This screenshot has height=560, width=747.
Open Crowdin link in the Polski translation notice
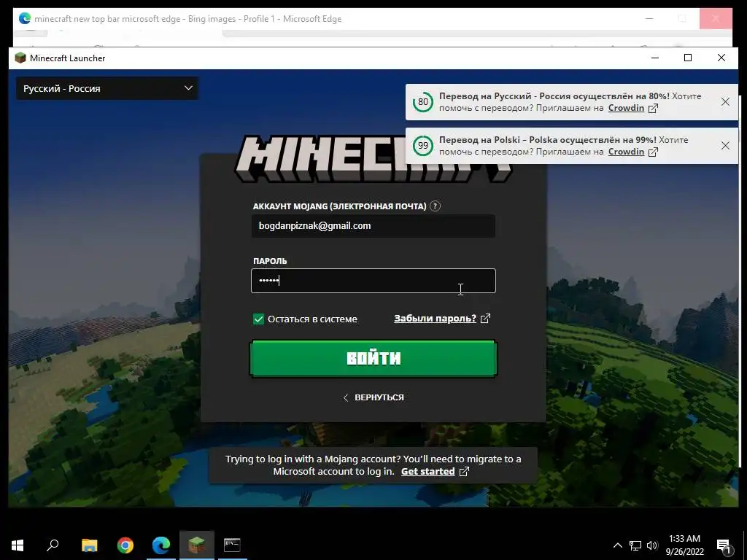pos(626,152)
